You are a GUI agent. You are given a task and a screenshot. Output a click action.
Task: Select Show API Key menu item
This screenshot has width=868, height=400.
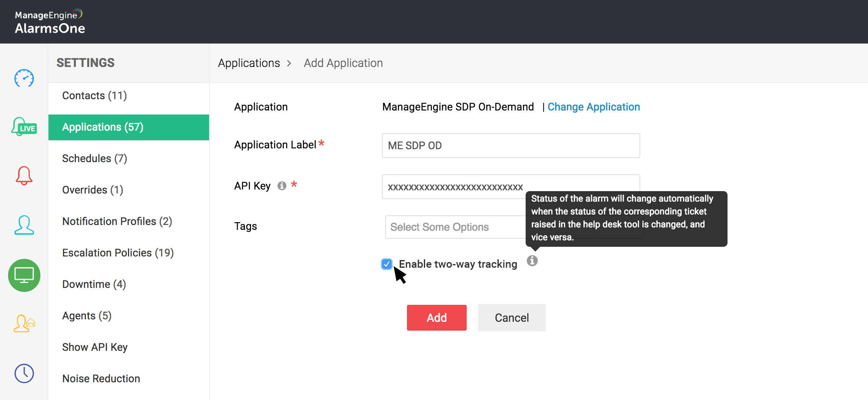pyautogui.click(x=129, y=347)
